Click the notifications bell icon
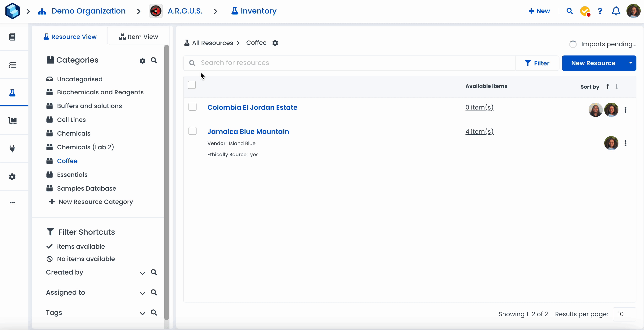Viewport: 644px width, 330px height. [616, 11]
